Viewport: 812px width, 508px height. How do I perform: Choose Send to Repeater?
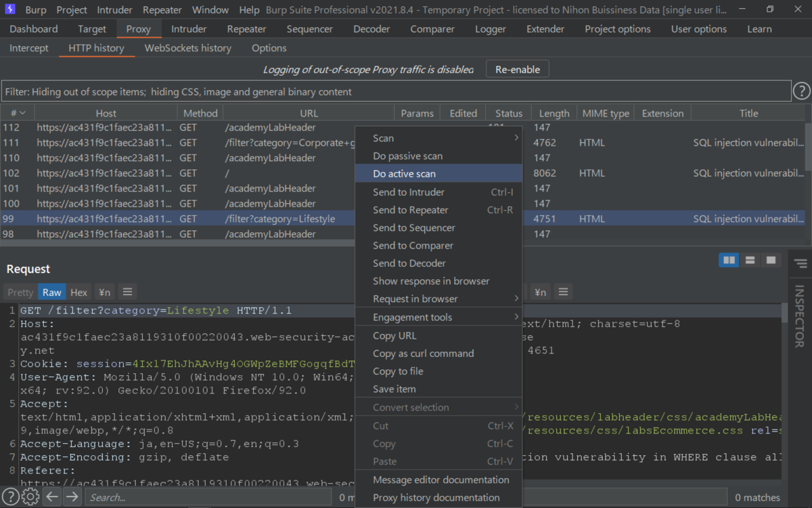438,210
